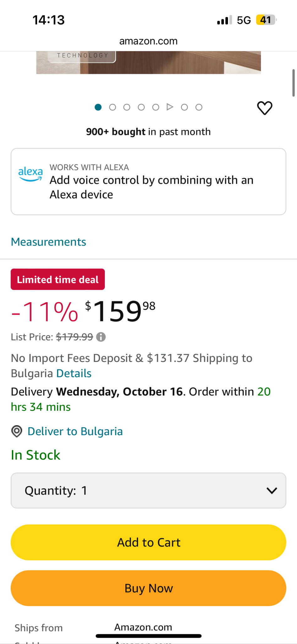Play the product video carousel item
The width and height of the screenshot is (297, 644).
170,107
